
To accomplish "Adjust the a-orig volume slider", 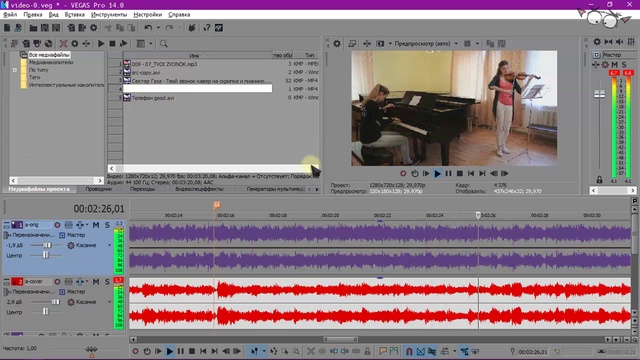I will pos(47,245).
